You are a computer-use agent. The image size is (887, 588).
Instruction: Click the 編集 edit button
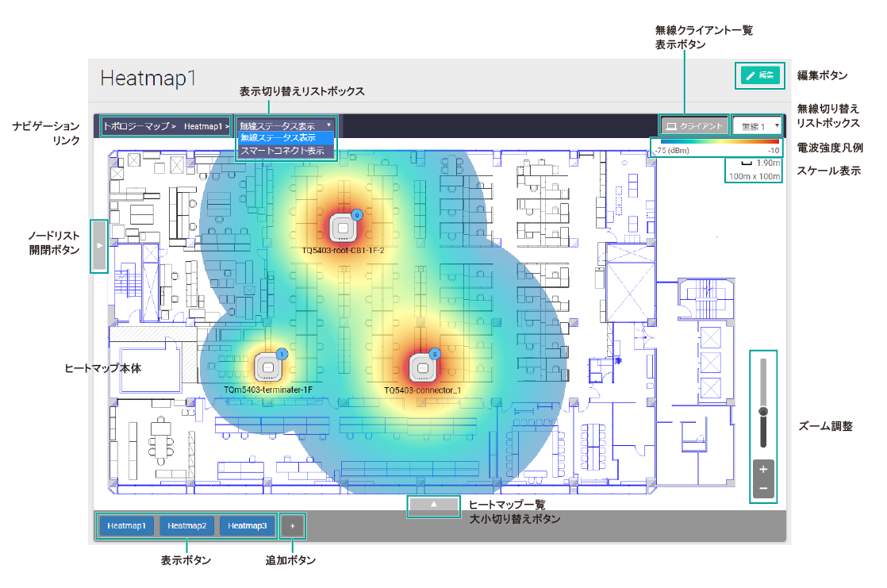click(x=760, y=75)
